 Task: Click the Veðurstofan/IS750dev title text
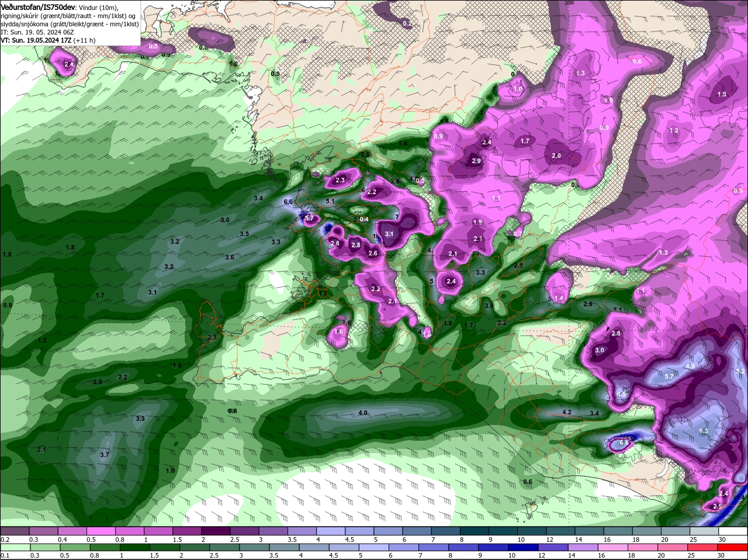(38, 6)
